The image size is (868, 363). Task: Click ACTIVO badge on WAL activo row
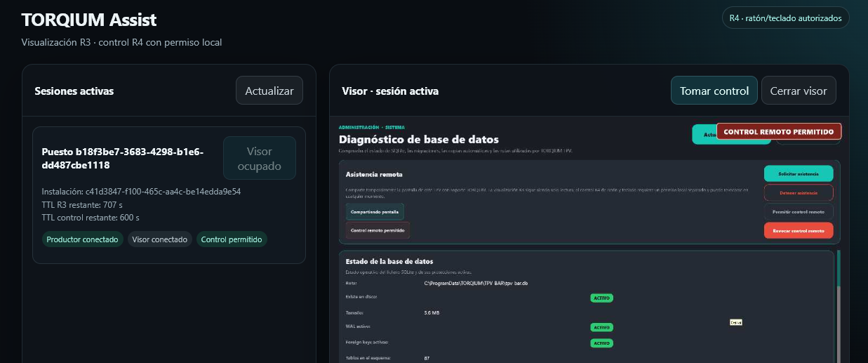(x=601, y=327)
